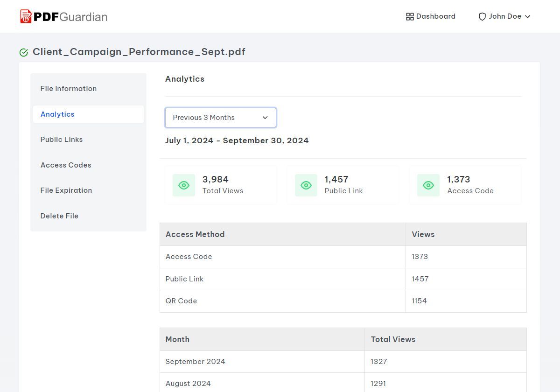Image resolution: width=560 pixels, height=392 pixels.
Task: Click the QR Code table row
Action: point(343,301)
